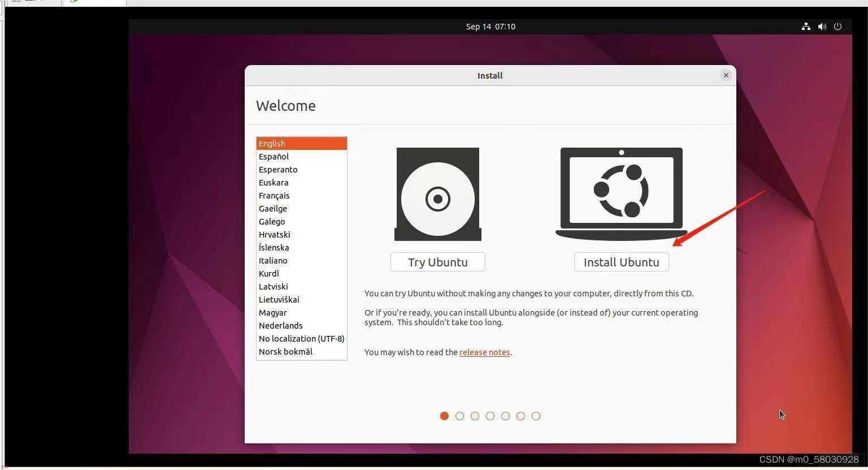Select Euskara in the language list
The height and width of the screenshot is (470, 868).
[x=302, y=183]
